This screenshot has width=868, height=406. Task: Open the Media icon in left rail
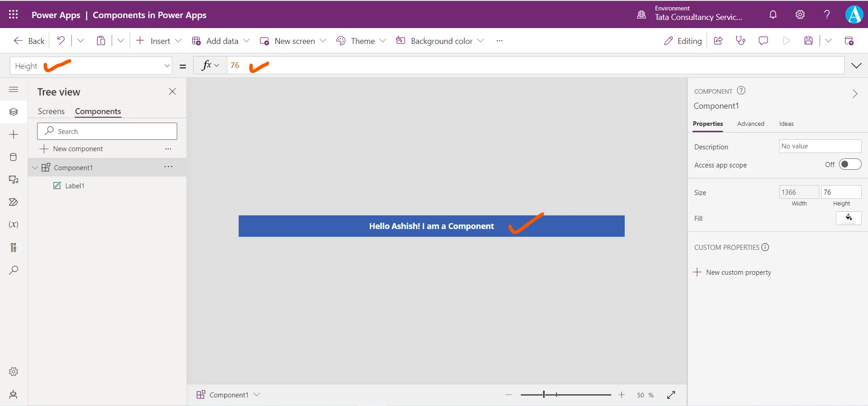click(x=14, y=180)
